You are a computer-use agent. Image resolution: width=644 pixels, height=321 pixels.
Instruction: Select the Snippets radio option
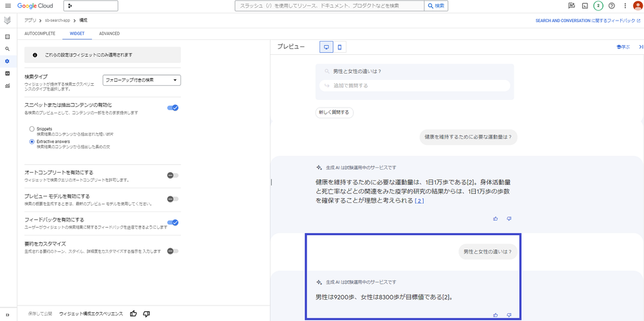coord(32,129)
